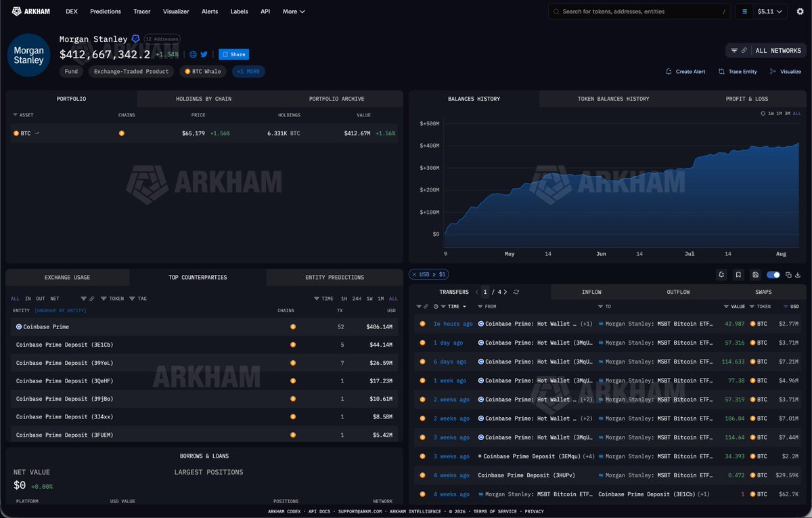Image resolution: width=812 pixels, height=518 pixels.
Task: Click the Visualize button
Action: click(x=785, y=71)
